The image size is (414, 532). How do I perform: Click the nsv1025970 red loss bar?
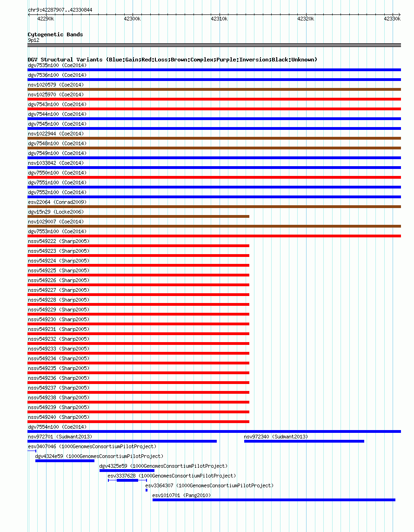214,99
